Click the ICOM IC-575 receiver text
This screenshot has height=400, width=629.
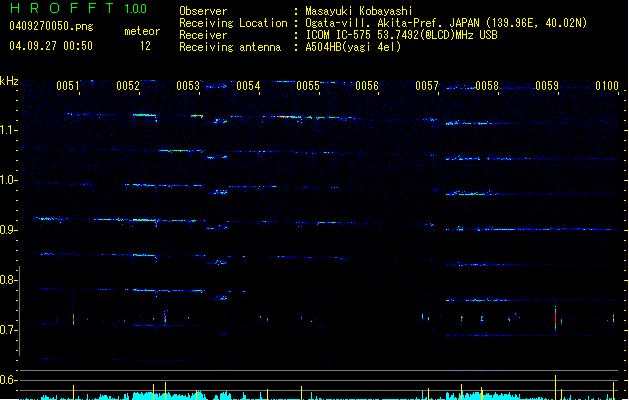point(401,35)
